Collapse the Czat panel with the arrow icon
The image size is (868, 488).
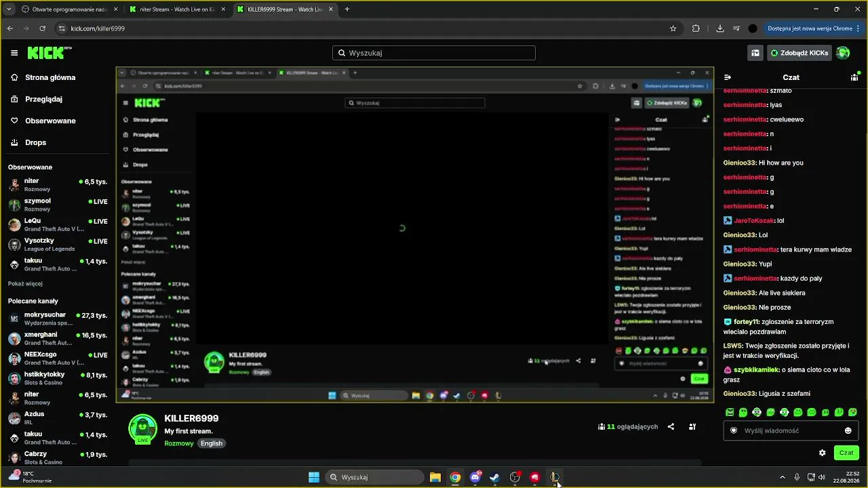728,77
